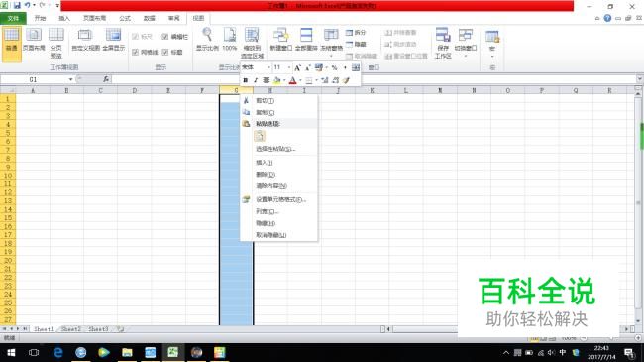Open Format Cells (设置单元格格式) menu item
644x362 pixels.
click(278, 200)
